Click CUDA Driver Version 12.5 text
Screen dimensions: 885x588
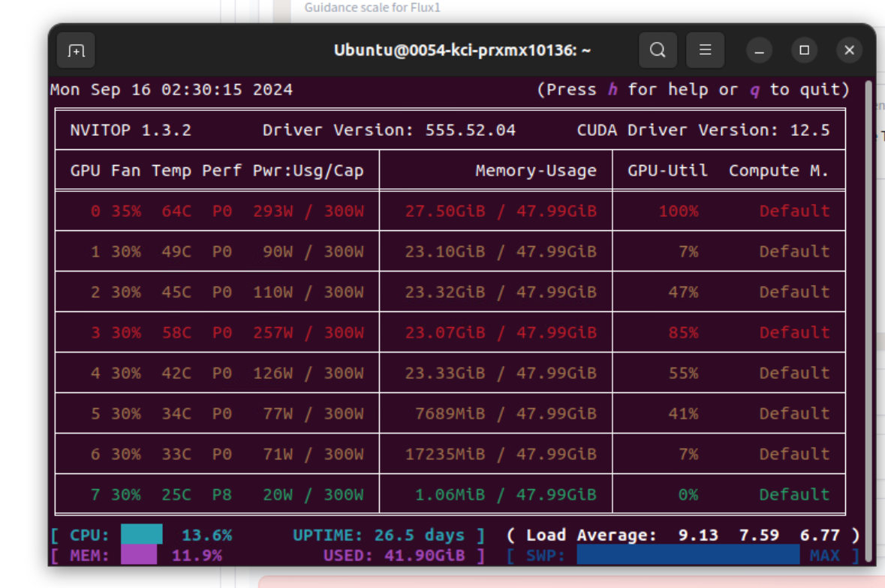click(703, 130)
